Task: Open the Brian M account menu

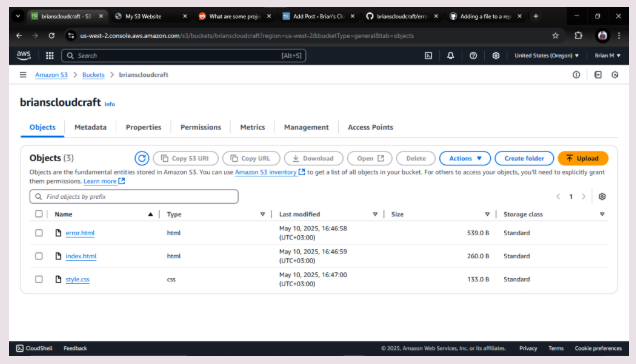Action: pyautogui.click(x=607, y=56)
